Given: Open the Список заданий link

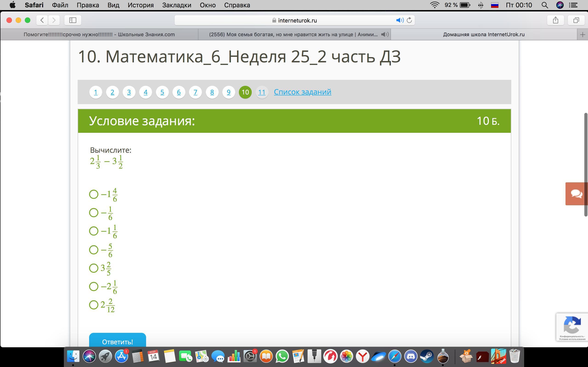Looking at the screenshot, I should click(x=302, y=92).
